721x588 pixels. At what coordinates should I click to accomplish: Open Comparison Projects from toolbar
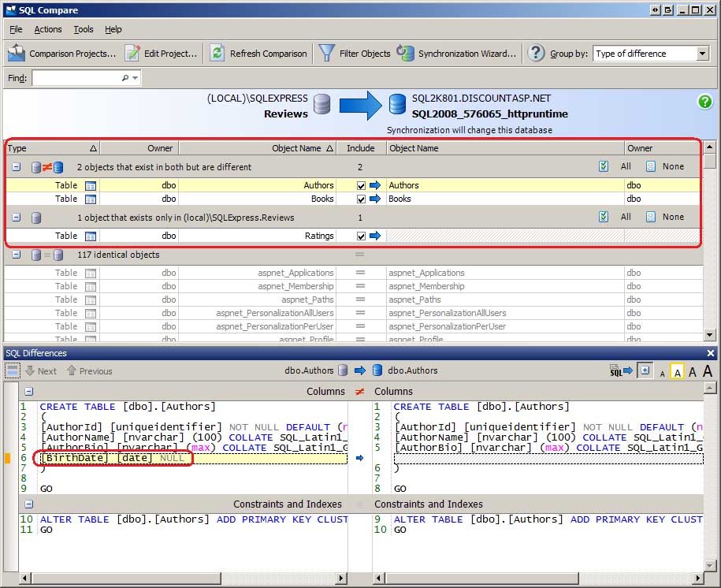[62, 54]
